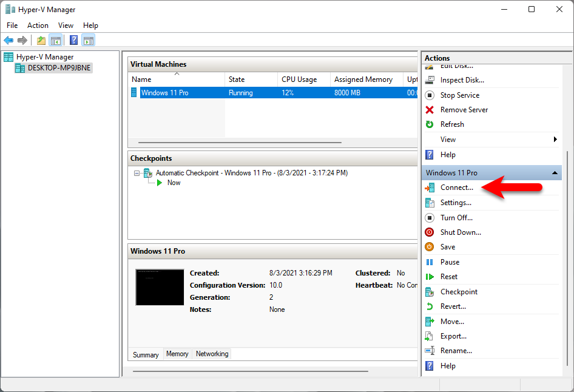The height and width of the screenshot is (392, 574).
Task: Select the Automatic Checkpoint entry
Action: click(251, 173)
